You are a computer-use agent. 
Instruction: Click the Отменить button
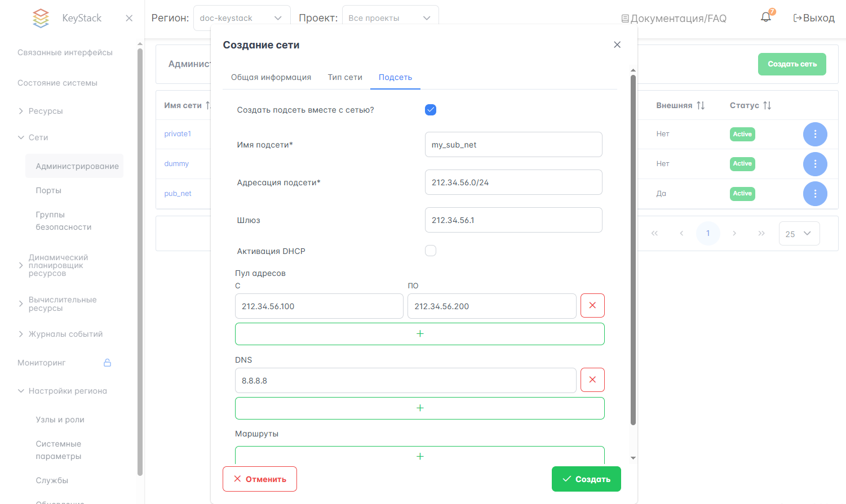pyautogui.click(x=260, y=479)
